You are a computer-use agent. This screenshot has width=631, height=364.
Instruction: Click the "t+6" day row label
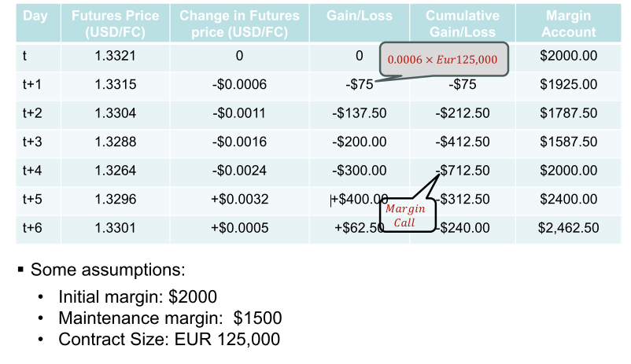pos(33,228)
